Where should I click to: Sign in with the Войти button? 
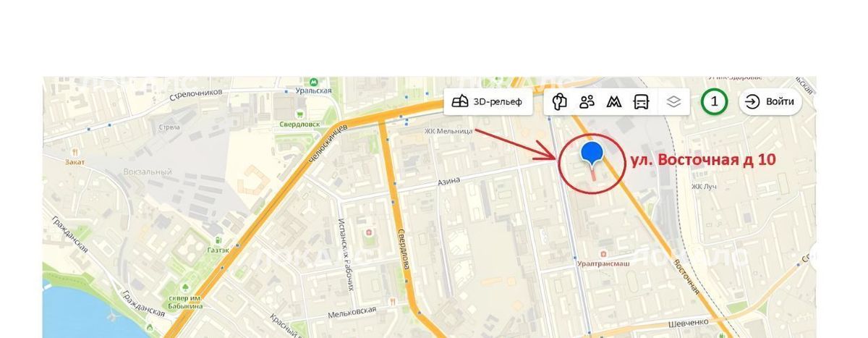point(770,101)
